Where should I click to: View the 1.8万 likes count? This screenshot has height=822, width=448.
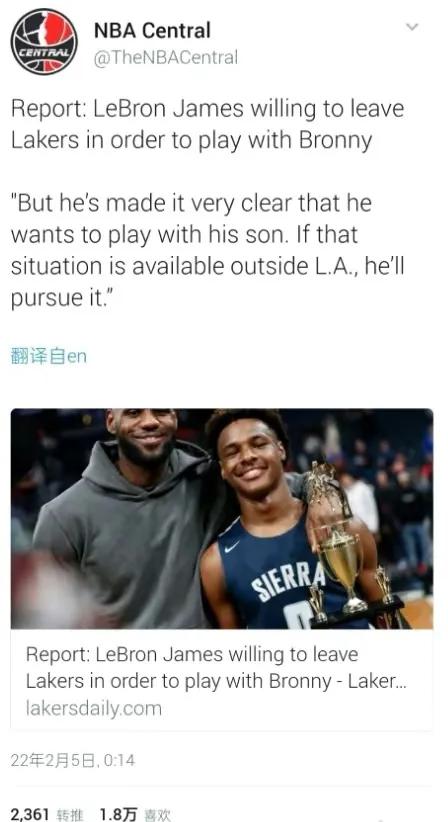point(118,814)
